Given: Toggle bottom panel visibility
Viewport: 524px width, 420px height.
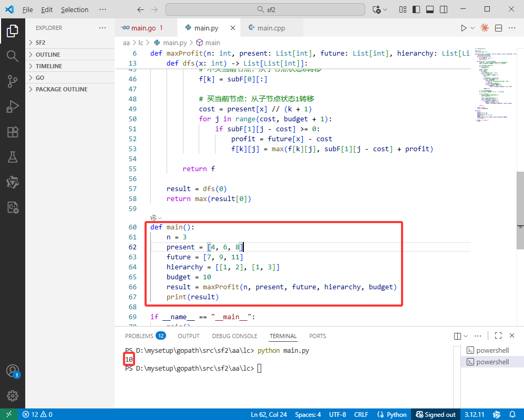Looking at the screenshot, I should 430,9.
